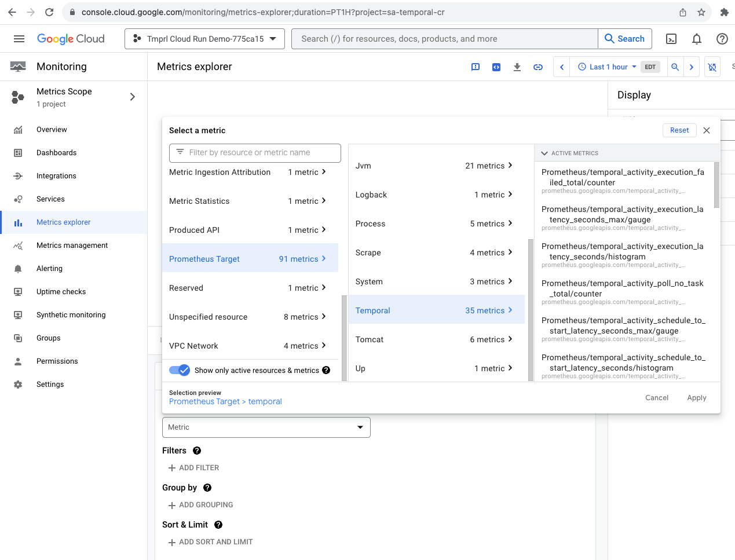
Task: Expand the Tomcat metrics category
Action: 437,339
